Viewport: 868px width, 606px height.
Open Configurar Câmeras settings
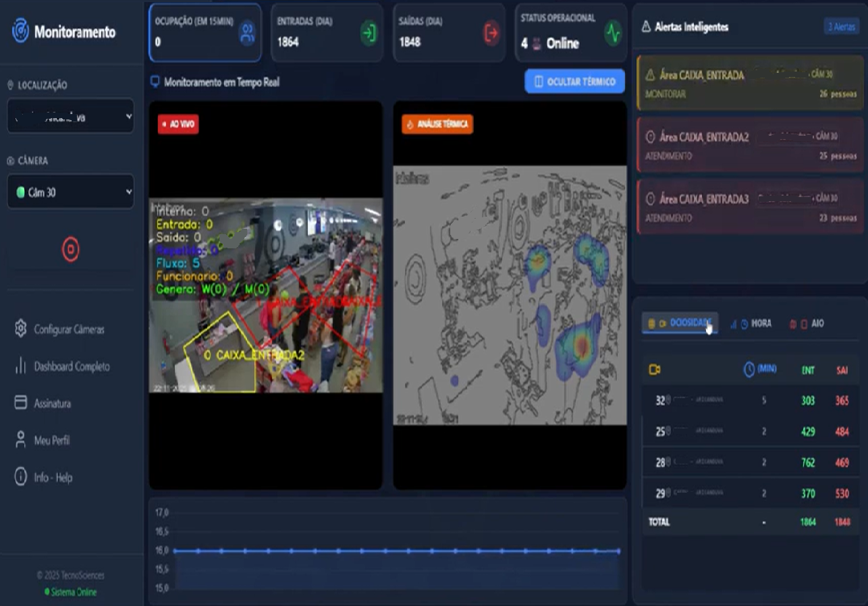tap(69, 329)
